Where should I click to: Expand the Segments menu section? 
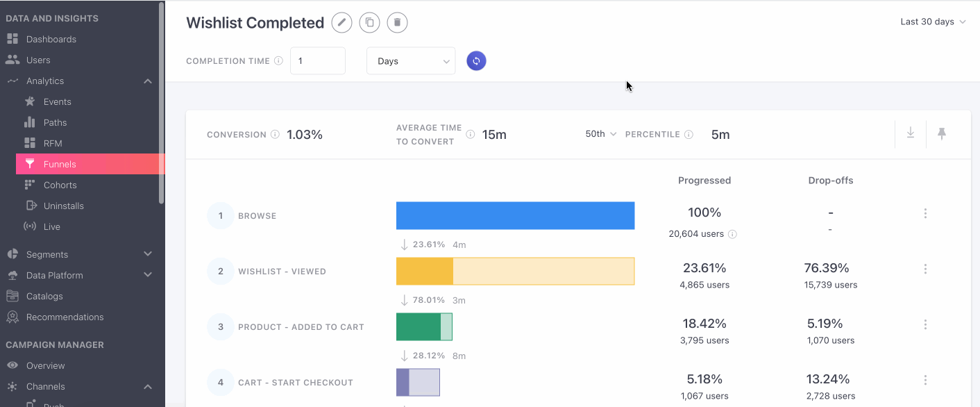(148, 254)
